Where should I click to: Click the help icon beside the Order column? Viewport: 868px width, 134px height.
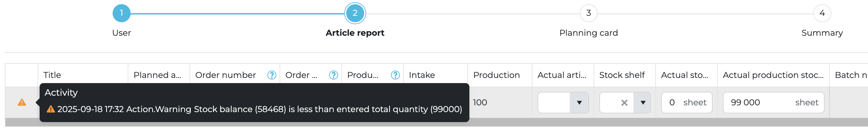[333, 75]
